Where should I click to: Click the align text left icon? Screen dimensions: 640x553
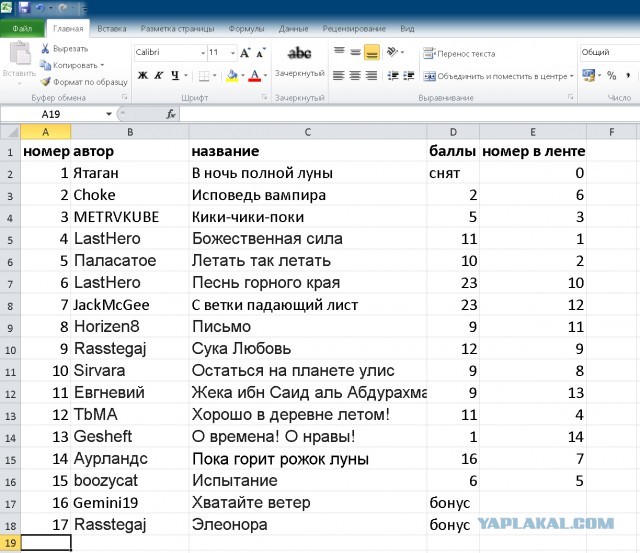tap(338, 75)
